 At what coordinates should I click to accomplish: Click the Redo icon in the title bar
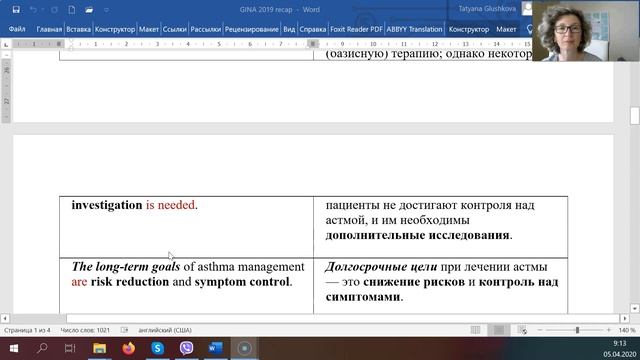click(54, 9)
